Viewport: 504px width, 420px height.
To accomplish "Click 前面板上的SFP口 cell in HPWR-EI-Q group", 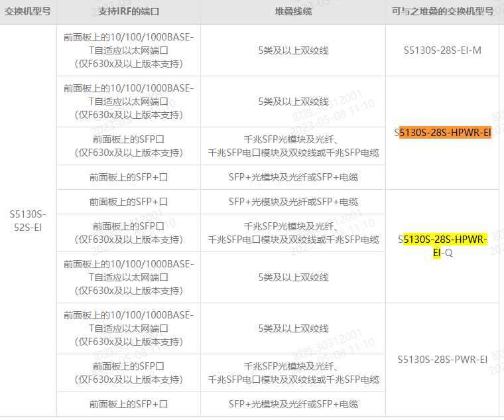I will (129, 233).
